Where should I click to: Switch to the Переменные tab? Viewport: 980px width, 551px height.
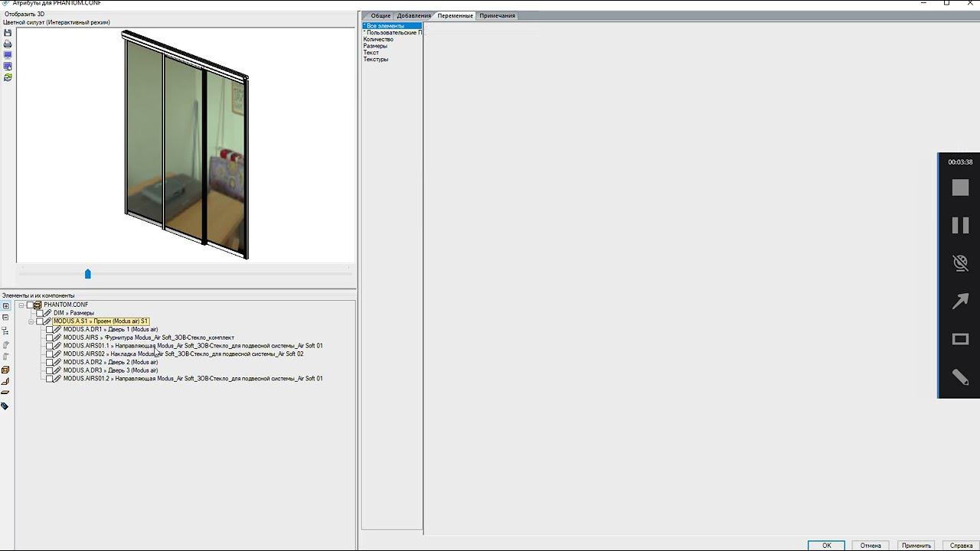click(455, 15)
